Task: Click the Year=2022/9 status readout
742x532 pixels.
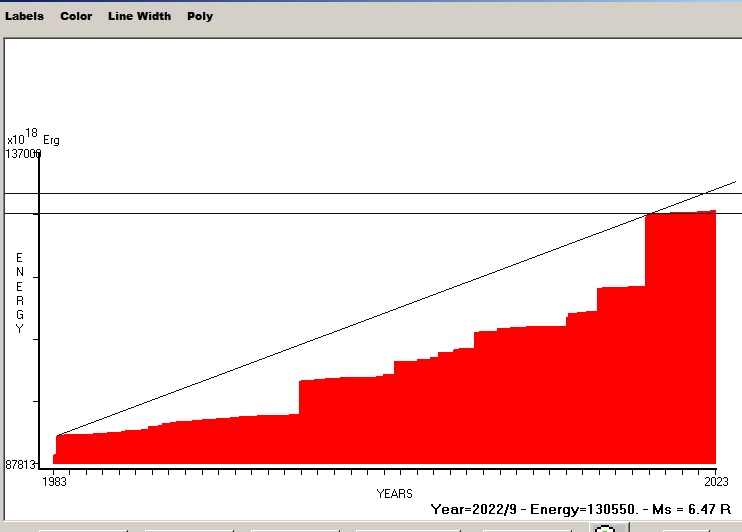Action: [474, 509]
